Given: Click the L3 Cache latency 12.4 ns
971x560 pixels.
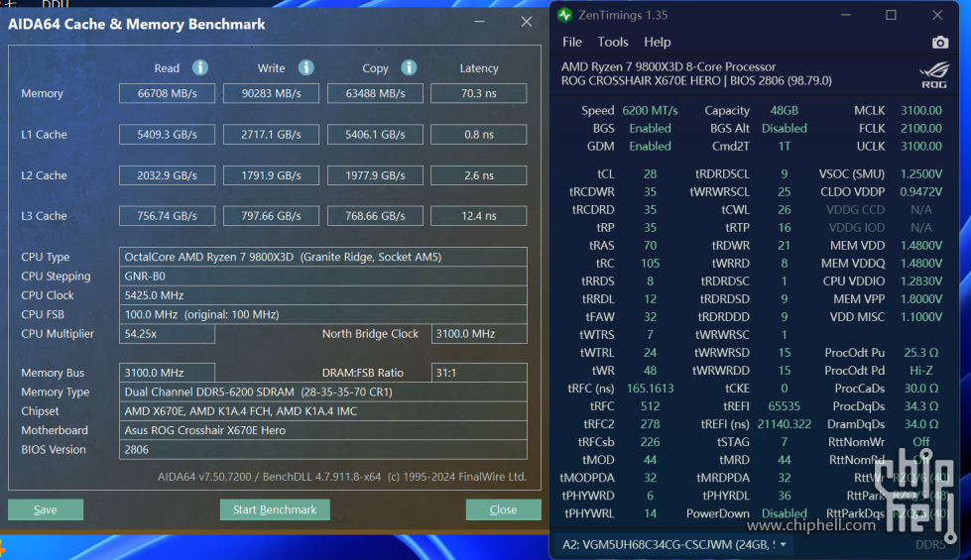Looking at the screenshot, I should [479, 216].
